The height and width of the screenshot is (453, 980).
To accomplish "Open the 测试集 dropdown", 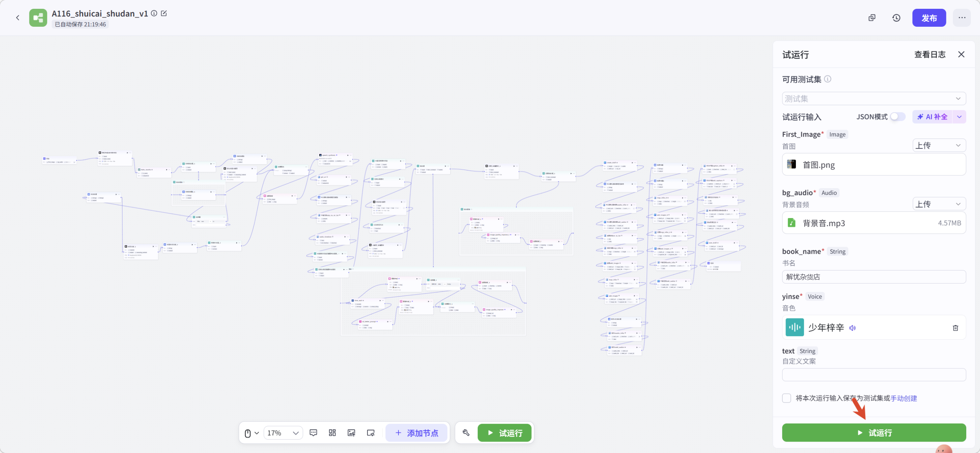I will (874, 99).
